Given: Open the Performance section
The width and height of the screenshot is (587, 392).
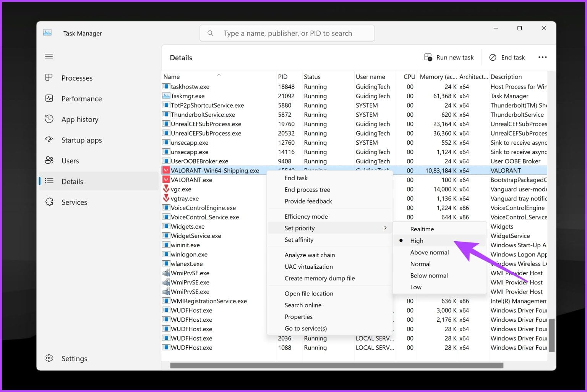Looking at the screenshot, I should click(81, 98).
